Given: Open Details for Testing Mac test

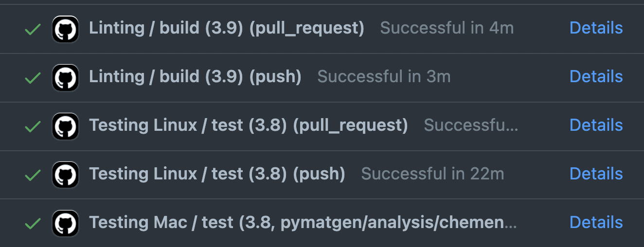Looking at the screenshot, I should click(x=596, y=223).
